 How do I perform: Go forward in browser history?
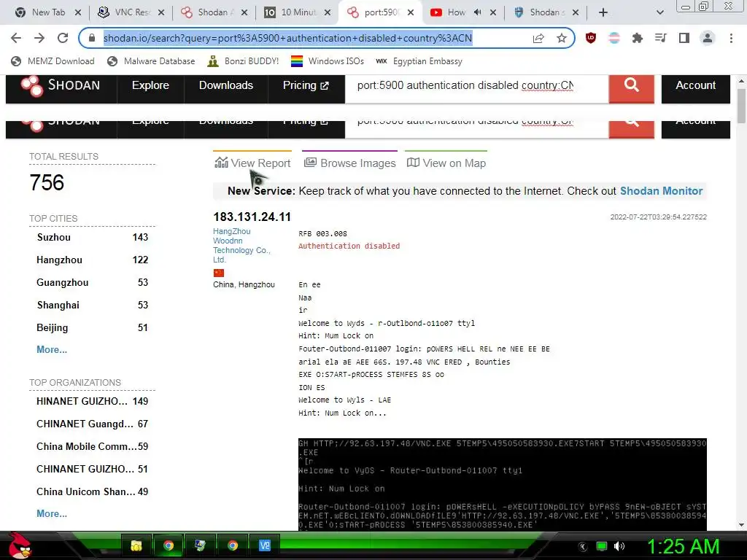(39, 38)
